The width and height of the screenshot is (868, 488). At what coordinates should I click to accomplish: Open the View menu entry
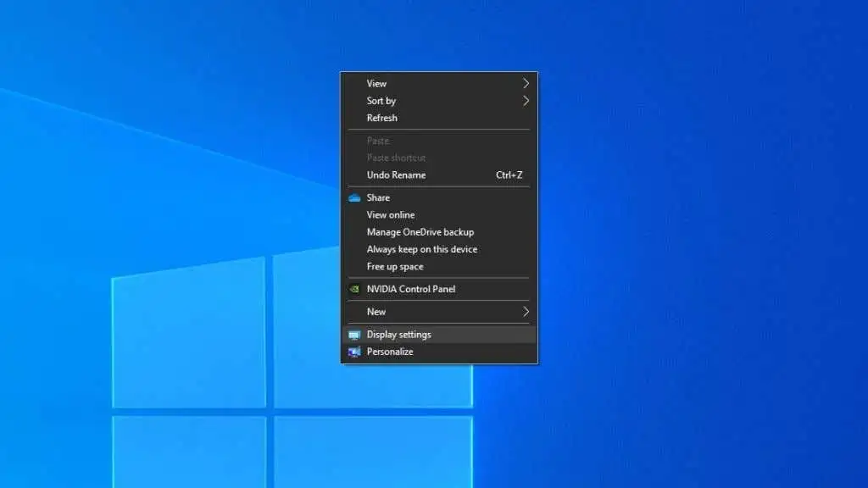click(x=439, y=84)
